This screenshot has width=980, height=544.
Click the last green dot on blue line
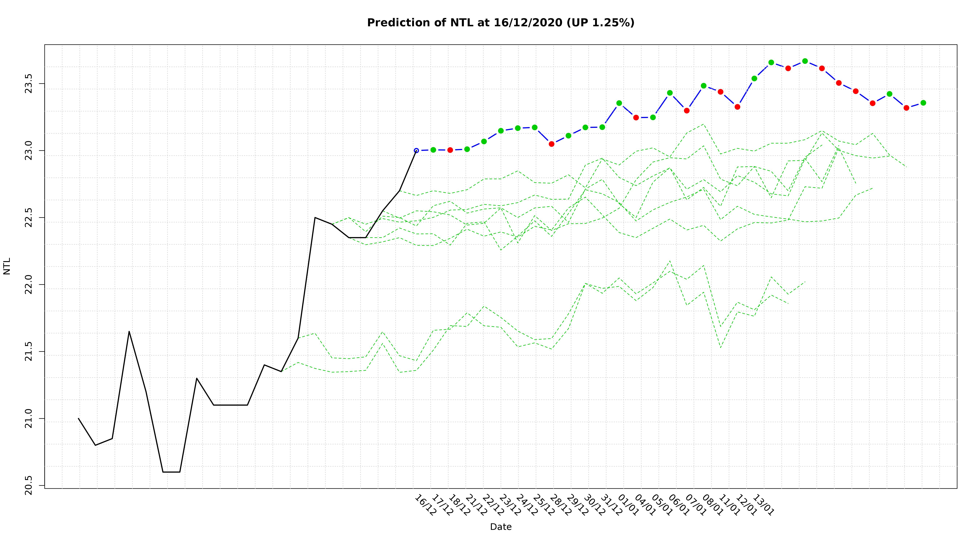(x=923, y=103)
